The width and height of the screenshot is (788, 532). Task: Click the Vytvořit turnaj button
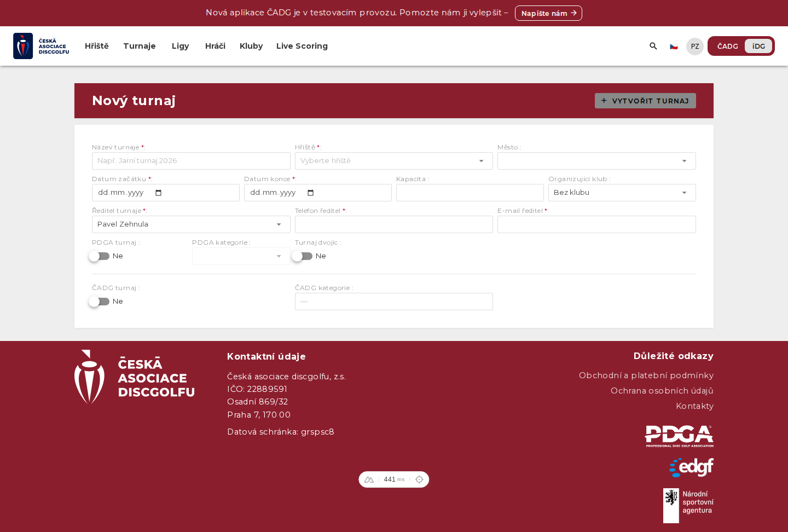click(x=645, y=101)
